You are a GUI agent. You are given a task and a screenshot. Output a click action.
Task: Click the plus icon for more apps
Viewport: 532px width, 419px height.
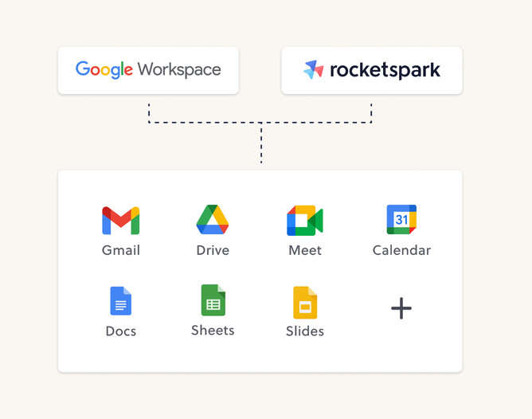(x=401, y=308)
